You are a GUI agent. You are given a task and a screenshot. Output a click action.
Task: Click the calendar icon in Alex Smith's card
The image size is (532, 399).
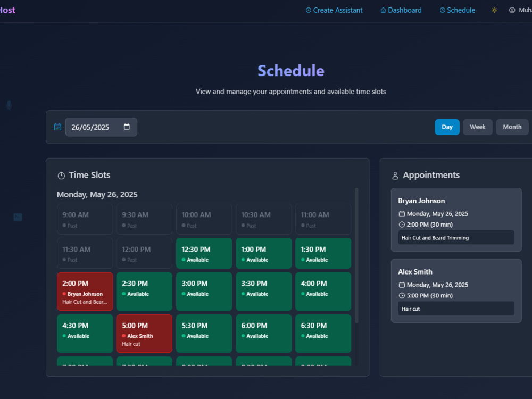click(x=402, y=285)
